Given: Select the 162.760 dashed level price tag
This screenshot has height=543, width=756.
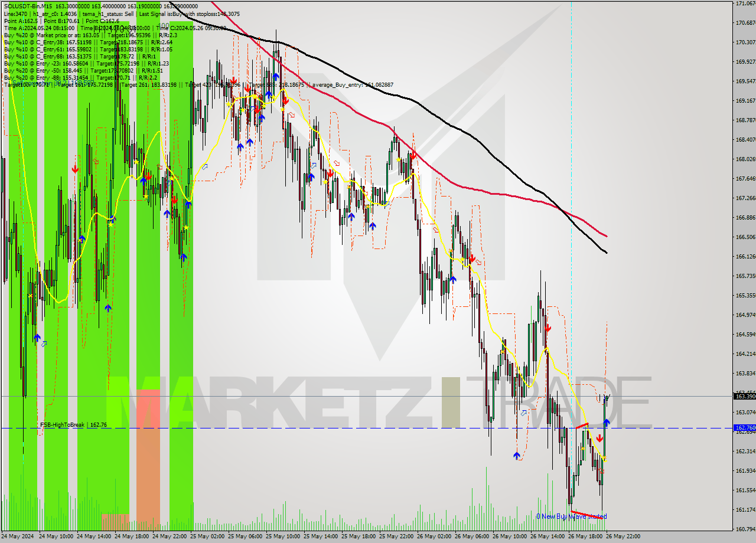Looking at the screenshot, I should (745, 427).
